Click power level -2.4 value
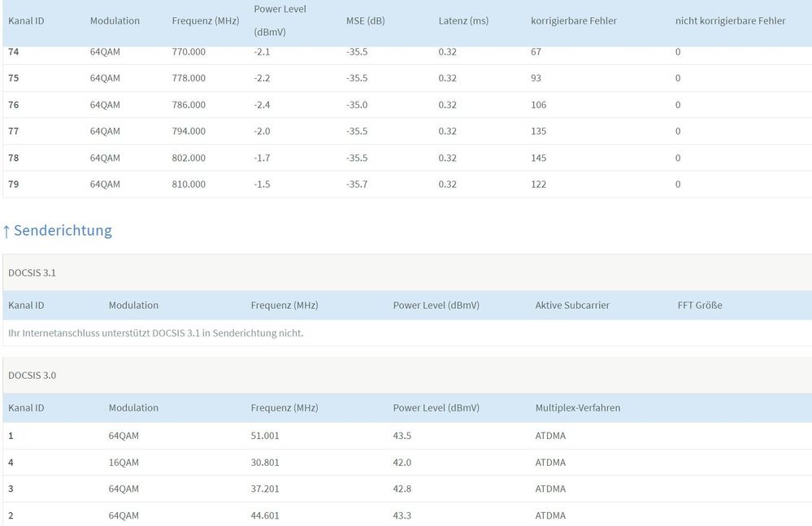This screenshot has width=812, height=526. point(262,105)
